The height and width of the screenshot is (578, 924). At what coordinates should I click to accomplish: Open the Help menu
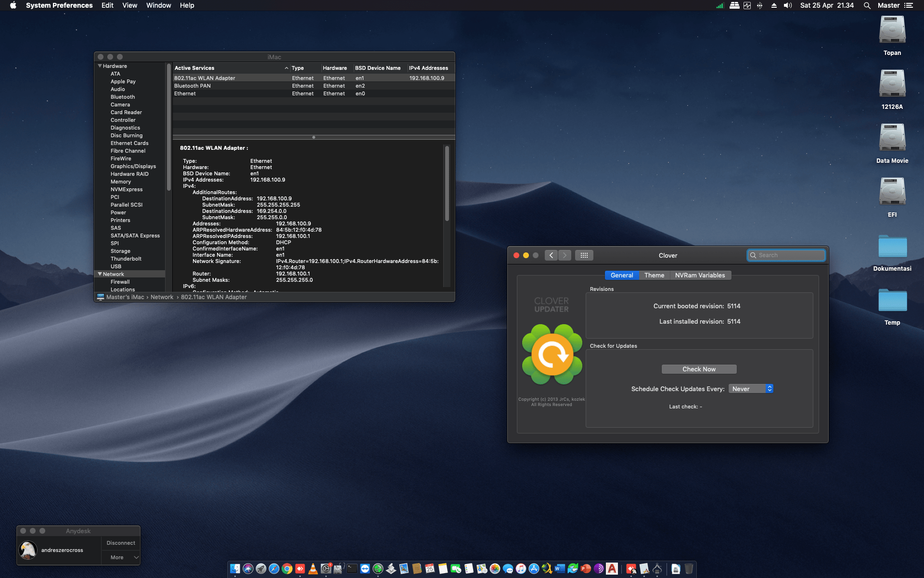187,5
